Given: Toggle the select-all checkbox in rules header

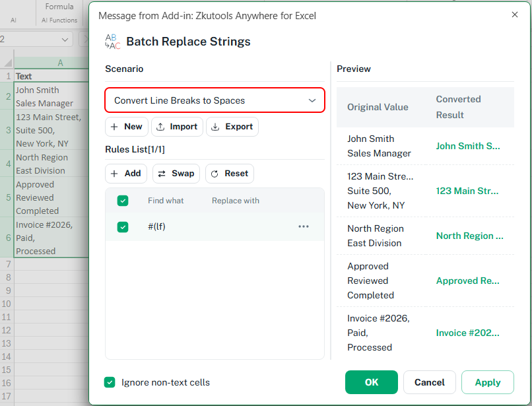Looking at the screenshot, I should click(x=123, y=201).
